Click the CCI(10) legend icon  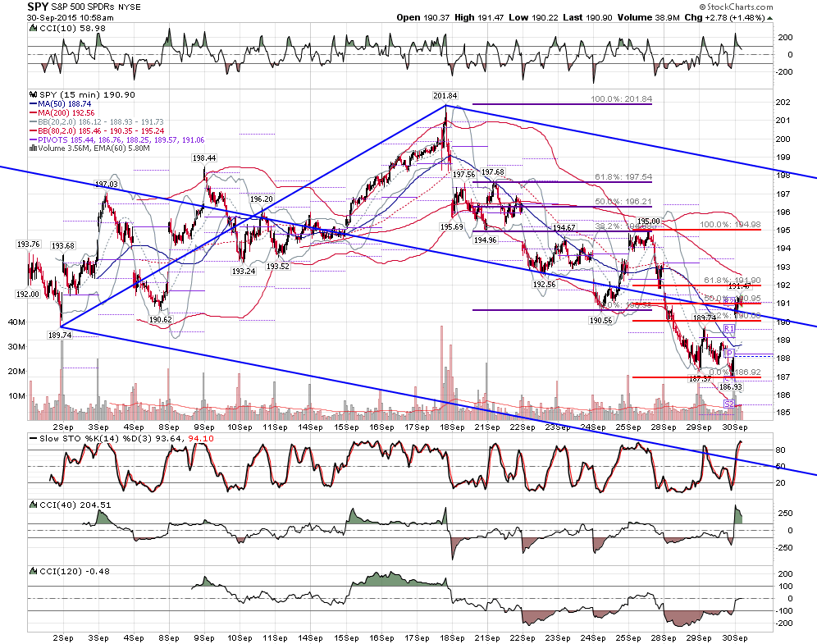point(34,29)
